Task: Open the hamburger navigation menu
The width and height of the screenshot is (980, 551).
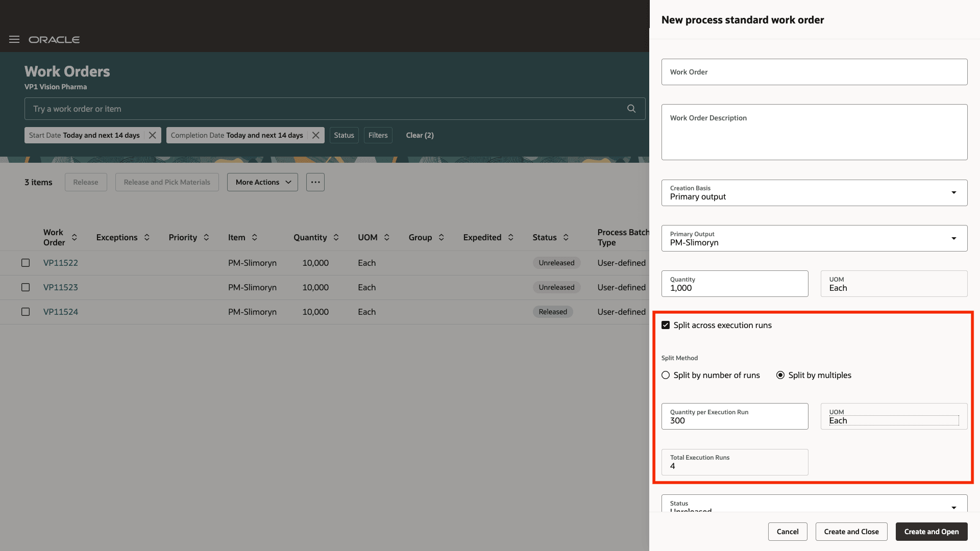Action: (x=14, y=39)
